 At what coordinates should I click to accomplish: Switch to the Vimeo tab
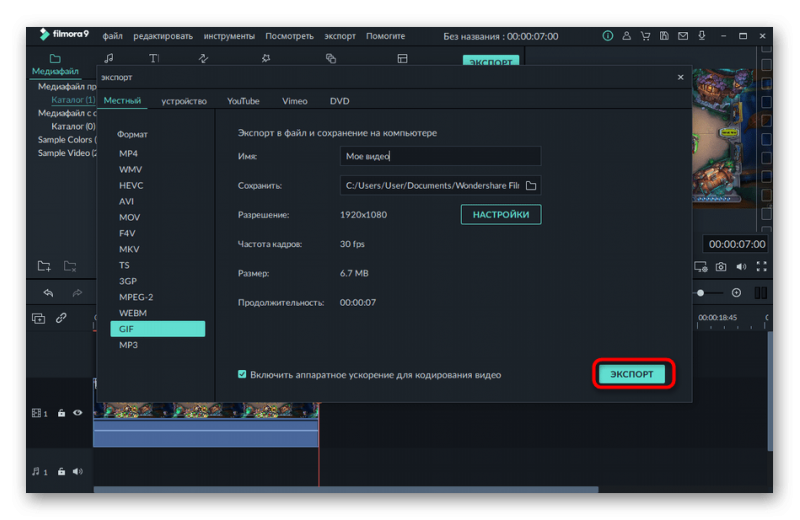(295, 101)
